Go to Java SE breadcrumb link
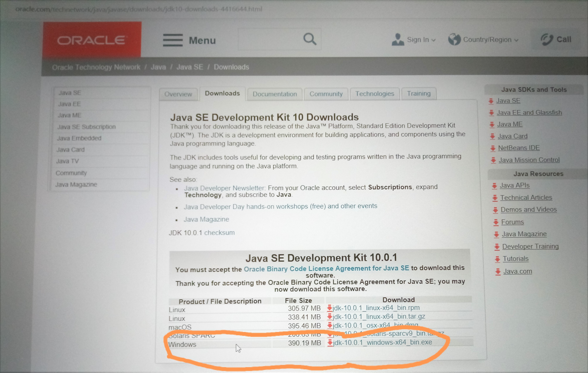 pyautogui.click(x=190, y=67)
